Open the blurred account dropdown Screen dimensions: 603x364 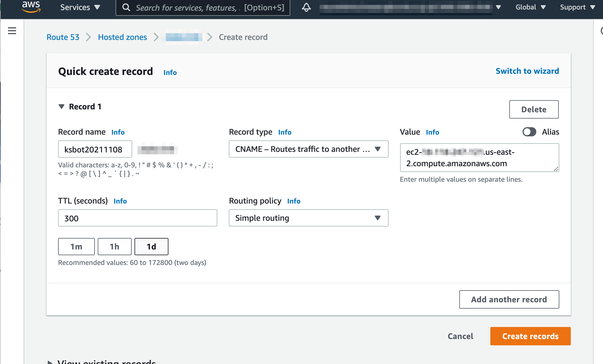coord(410,7)
